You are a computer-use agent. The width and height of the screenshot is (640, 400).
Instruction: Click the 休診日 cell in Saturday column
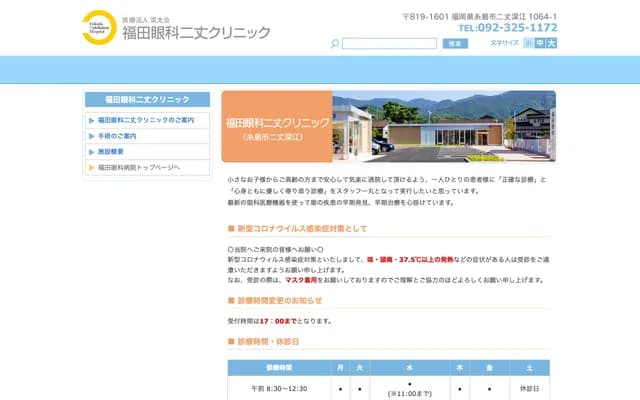pos(529,389)
